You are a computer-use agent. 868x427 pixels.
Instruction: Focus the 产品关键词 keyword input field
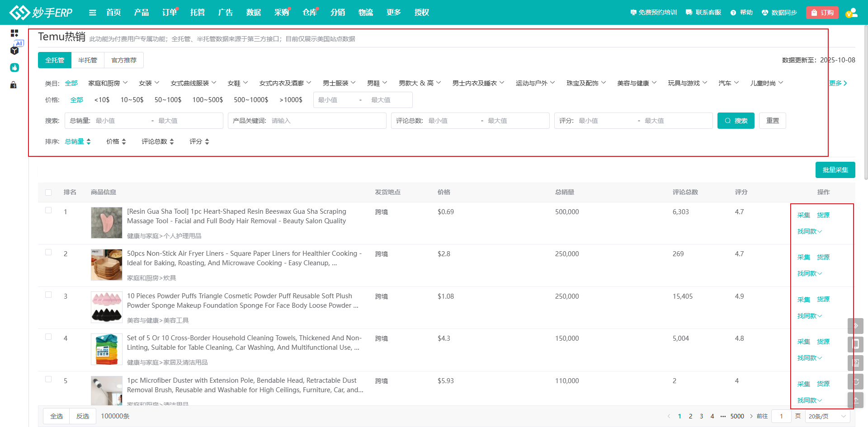click(x=325, y=121)
